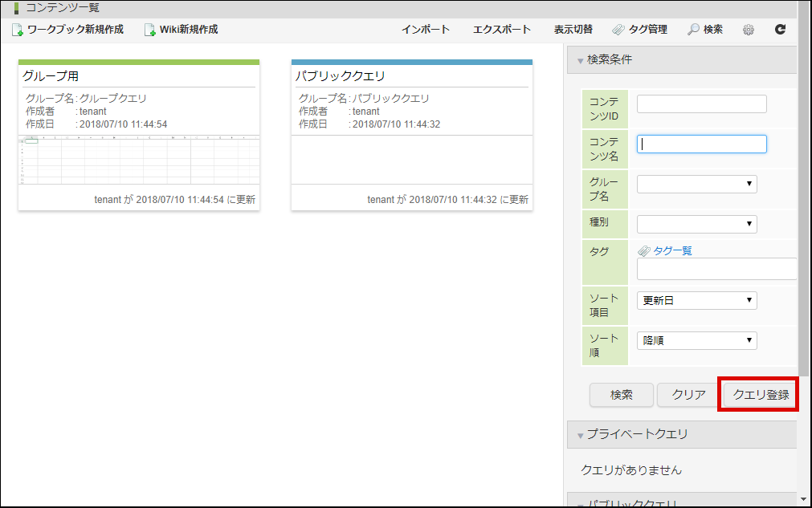This screenshot has width=812, height=508.
Task: Click the クリア button
Action: tap(689, 395)
